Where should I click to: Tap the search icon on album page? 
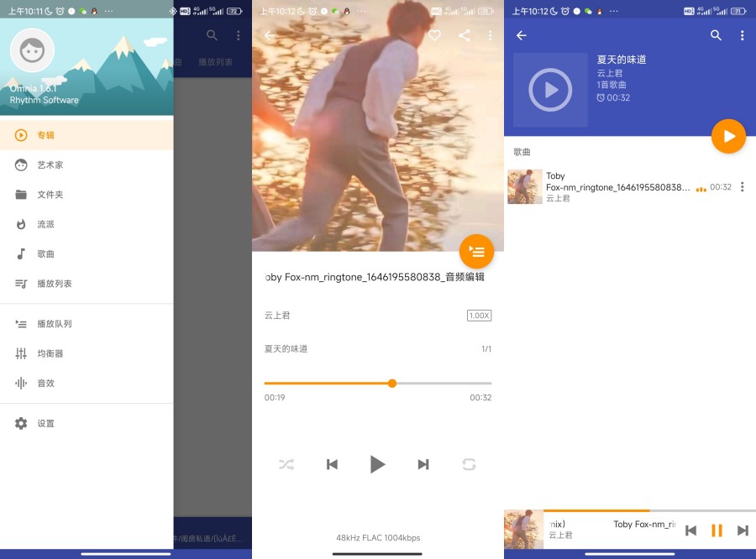(716, 35)
